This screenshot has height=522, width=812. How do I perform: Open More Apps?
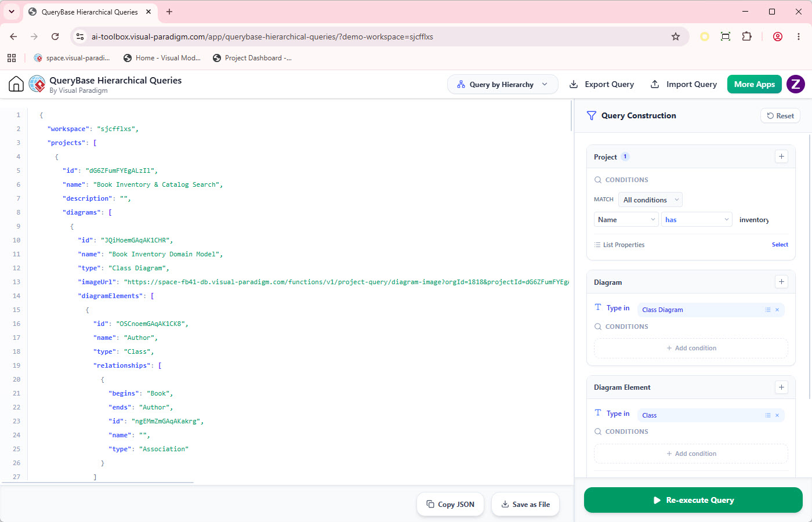click(x=754, y=84)
